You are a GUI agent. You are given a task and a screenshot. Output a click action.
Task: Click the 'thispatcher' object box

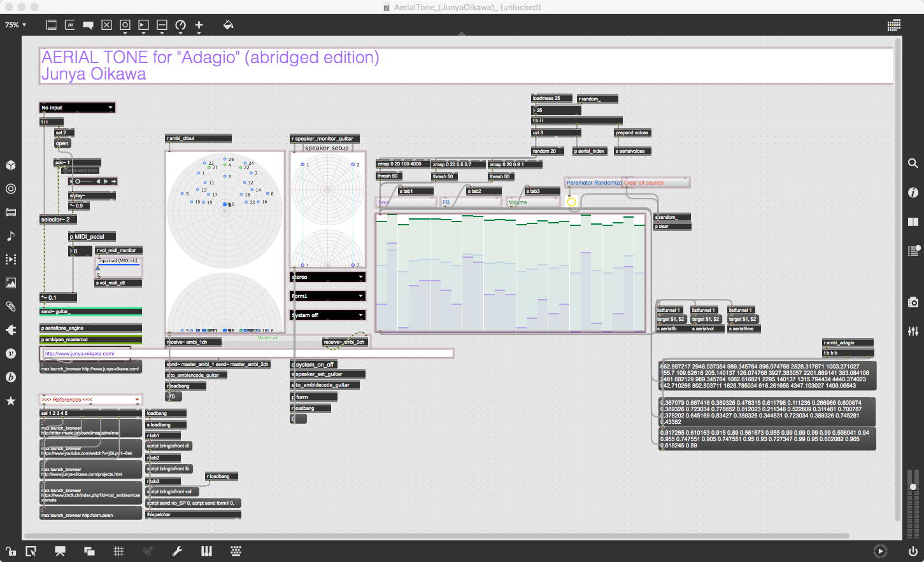(193, 515)
